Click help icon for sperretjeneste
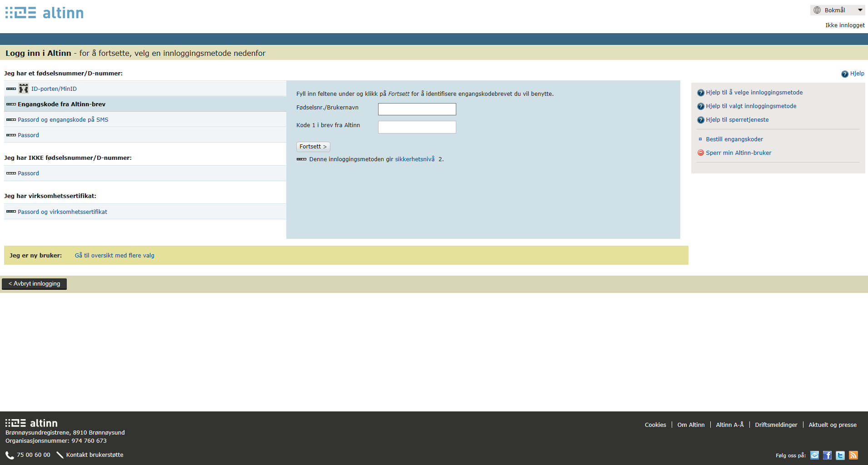868x465 pixels. point(700,120)
